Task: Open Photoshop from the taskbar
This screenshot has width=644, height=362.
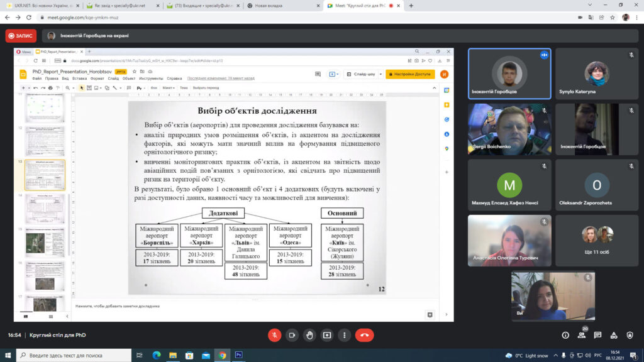Action: pyautogui.click(x=239, y=355)
